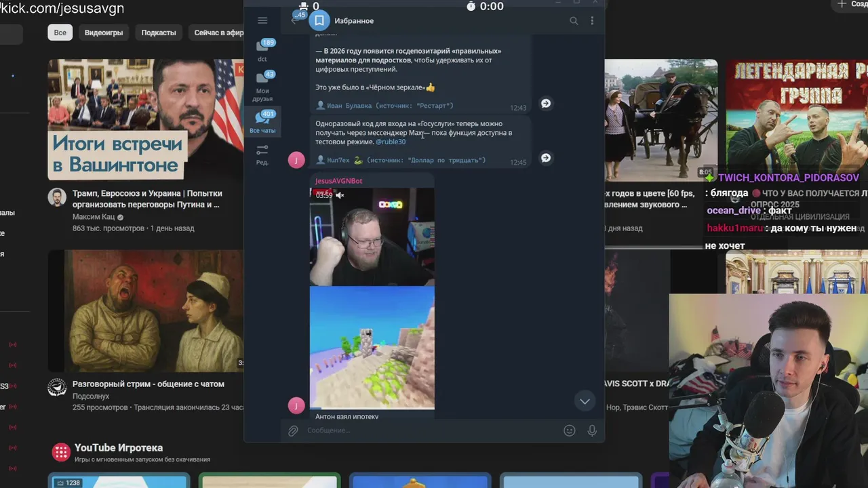The width and height of the screenshot is (868, 488).
Task: Attach a file with the paperclip icon
Action: 293,430
